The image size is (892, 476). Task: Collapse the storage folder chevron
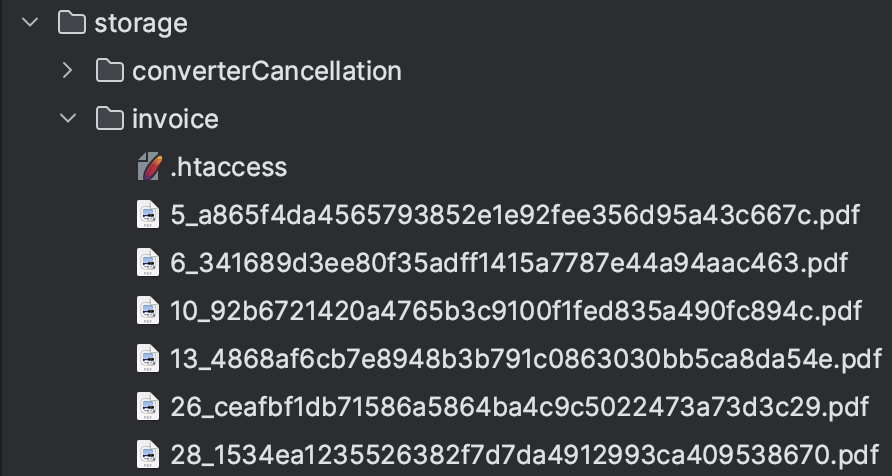pyautogui.click(x=30, y=23)
